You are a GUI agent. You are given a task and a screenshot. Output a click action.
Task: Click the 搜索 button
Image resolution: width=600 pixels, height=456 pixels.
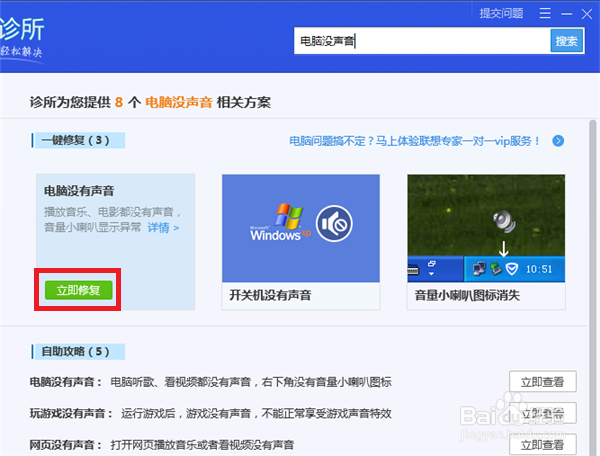point(567,41)
